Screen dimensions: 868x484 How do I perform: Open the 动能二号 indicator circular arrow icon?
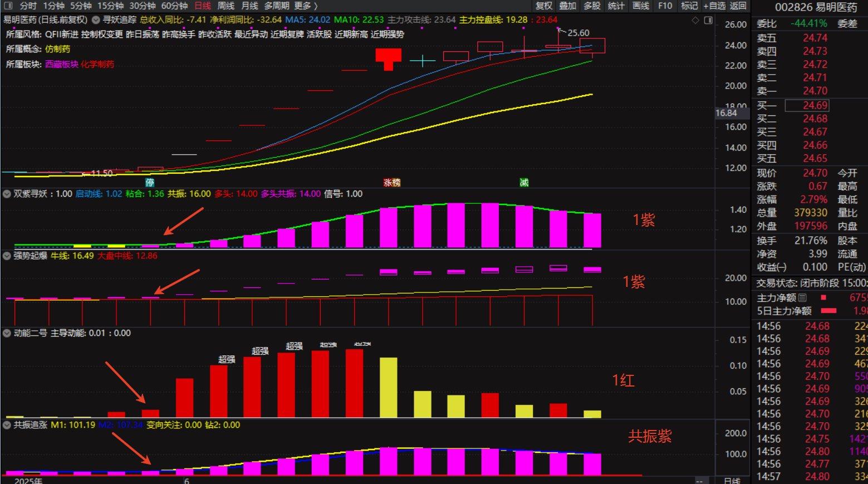7,333
